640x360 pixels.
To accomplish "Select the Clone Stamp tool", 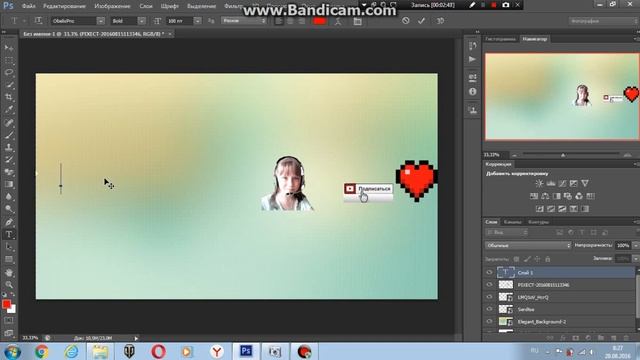I will coord(9,147).
